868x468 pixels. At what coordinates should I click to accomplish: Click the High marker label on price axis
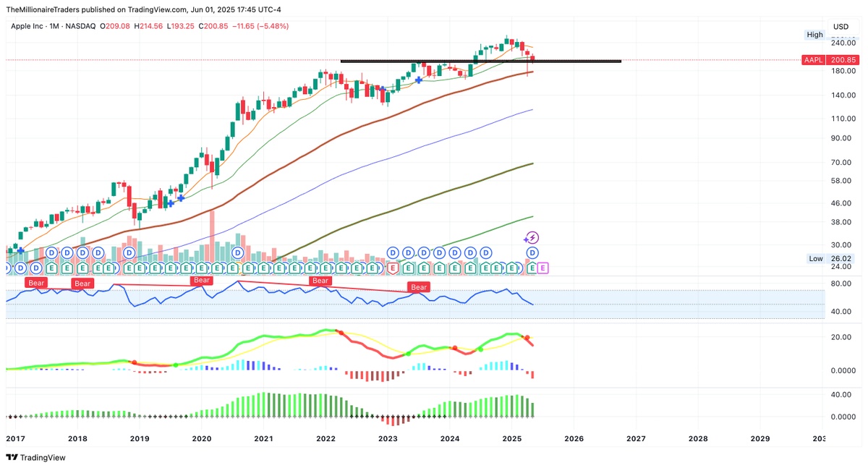[815, 35]
